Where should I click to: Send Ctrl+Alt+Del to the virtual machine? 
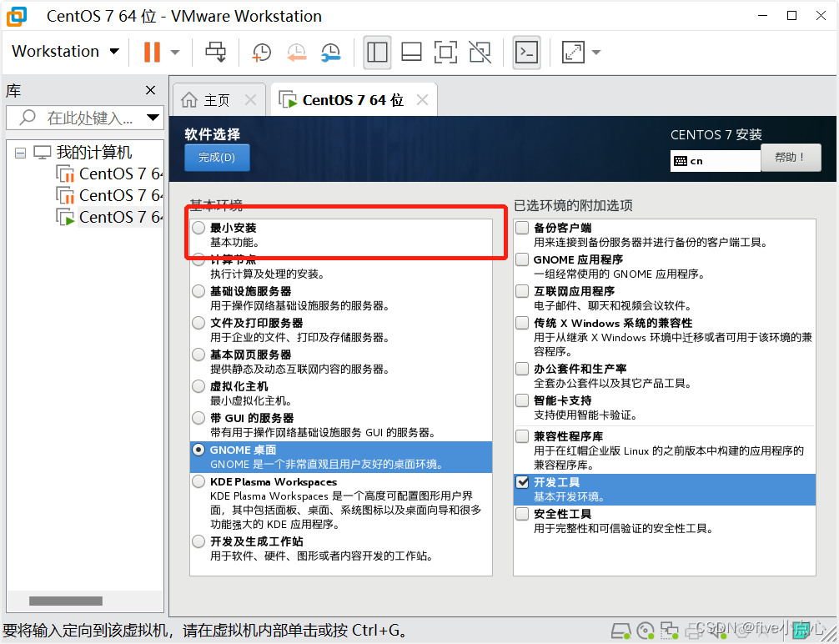tap(216, 52)
